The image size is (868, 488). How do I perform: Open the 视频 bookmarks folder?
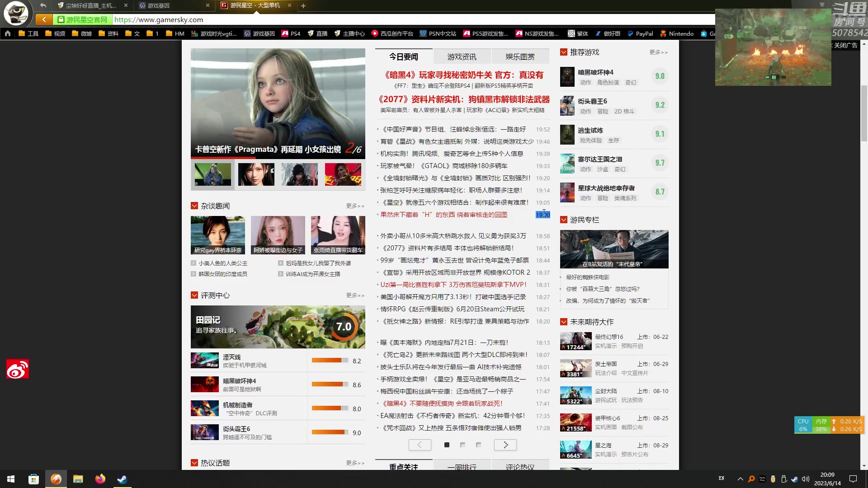click(x=55, y=33)
